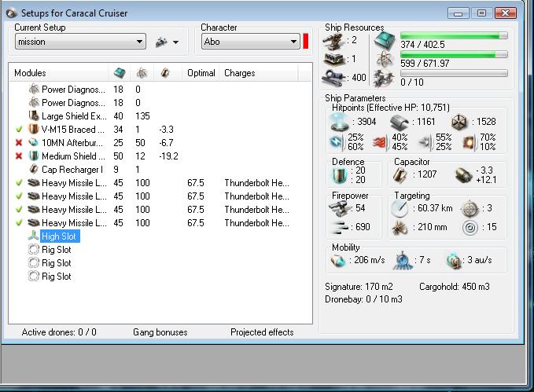Open the Projected effects section
This screenshot has width=534, height=392.
262,332
